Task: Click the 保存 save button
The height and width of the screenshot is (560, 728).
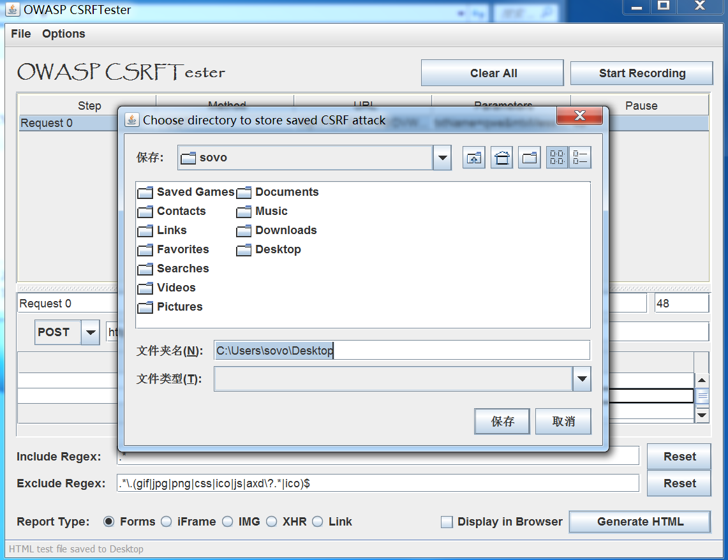Action: tap(502, 422)
